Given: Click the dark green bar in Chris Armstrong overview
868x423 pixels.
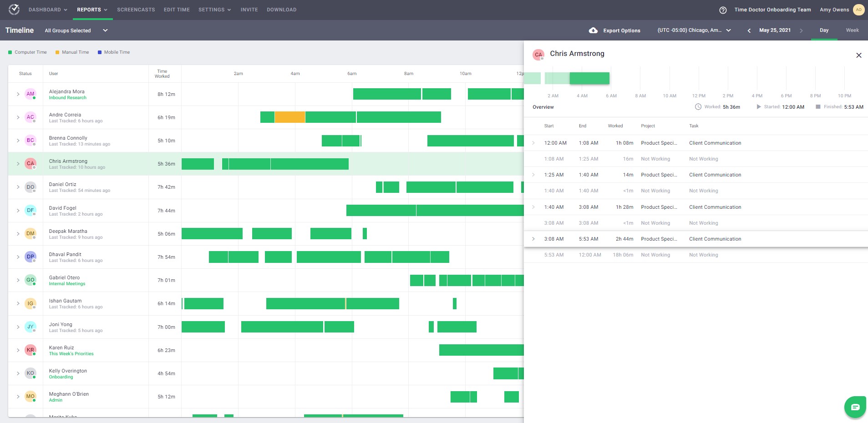Looking at the screenshot, I should 589,78.
